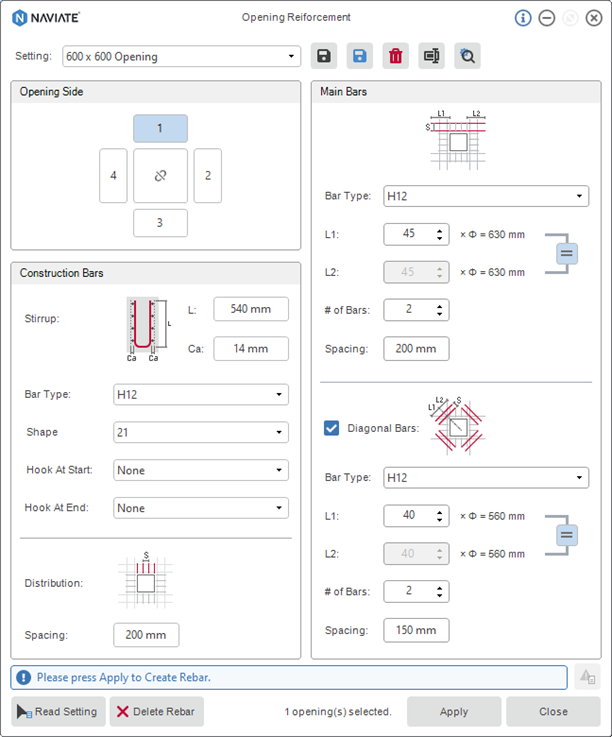This screenshot has width=612, height=737.
Task: Click the magnifier search settings icon
Action: 467,57
